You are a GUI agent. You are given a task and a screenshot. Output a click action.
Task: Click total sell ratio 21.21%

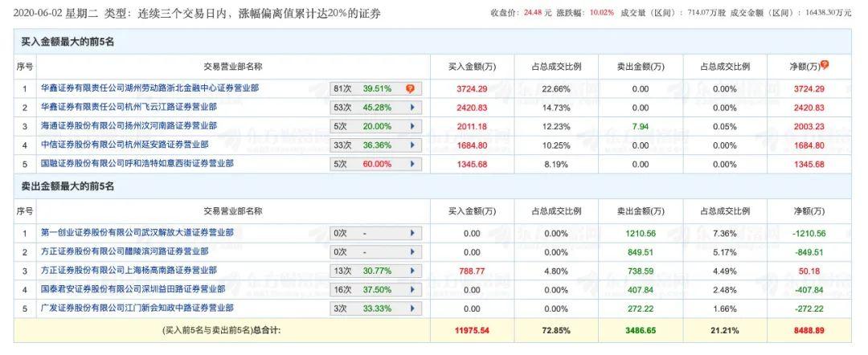pyautogui.click(x=725, y=331)
